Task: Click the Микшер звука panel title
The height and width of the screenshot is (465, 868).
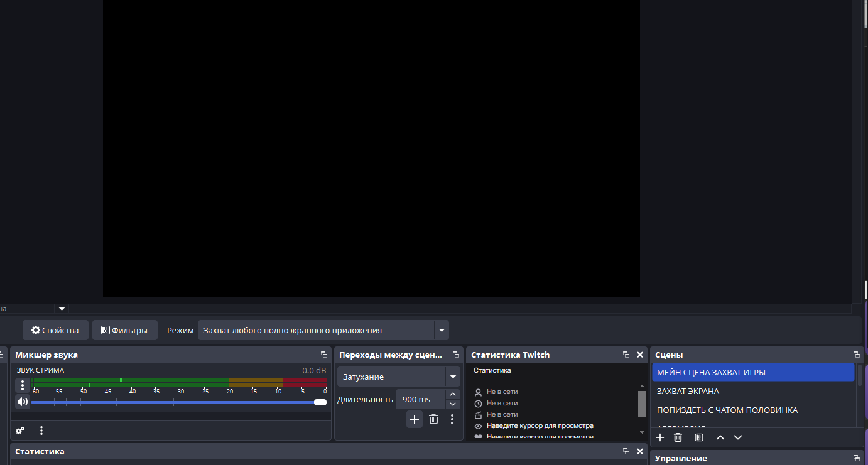Action: (46, 355)
